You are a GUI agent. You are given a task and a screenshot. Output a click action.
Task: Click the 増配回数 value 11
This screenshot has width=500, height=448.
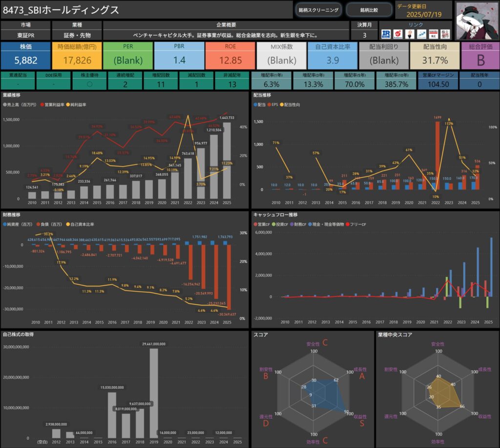(x=161, y=84)
